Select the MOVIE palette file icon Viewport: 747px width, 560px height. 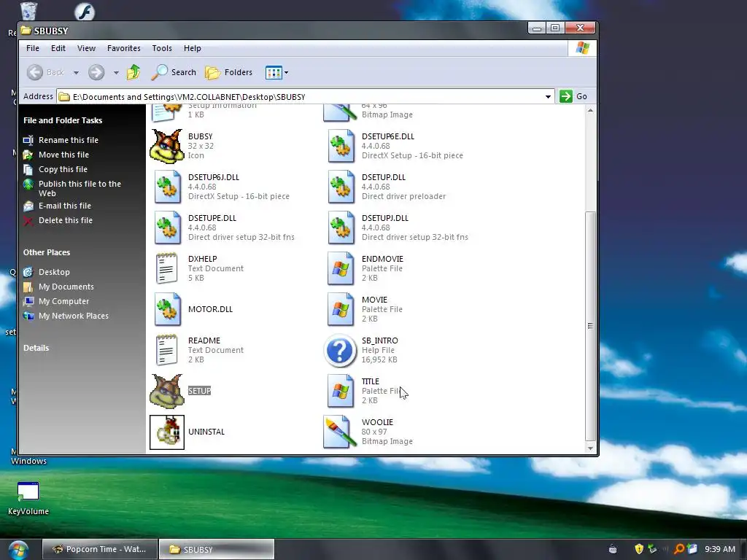click(341, 309)
